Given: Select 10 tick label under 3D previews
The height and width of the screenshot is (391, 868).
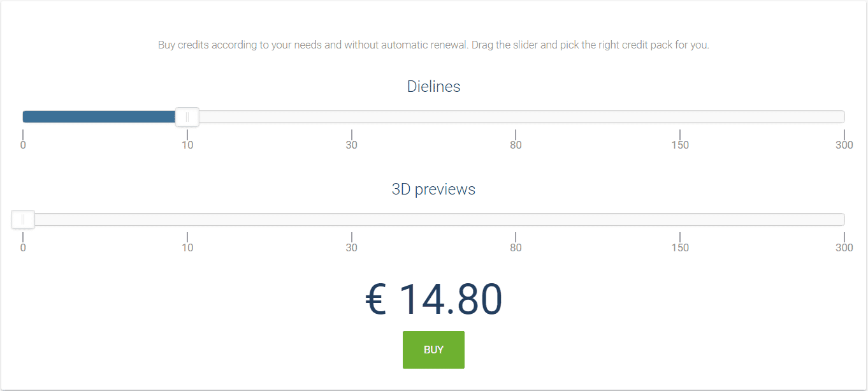Looking at the screenshot, I should click(x=187, y=247).
